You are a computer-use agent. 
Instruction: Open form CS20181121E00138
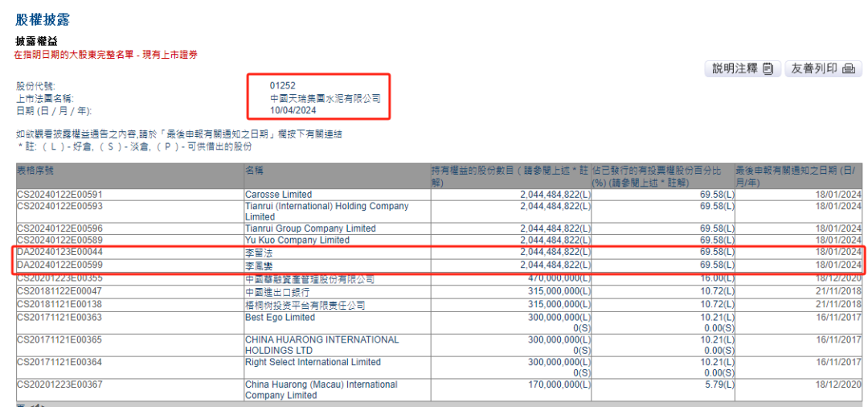coord(59,305)
